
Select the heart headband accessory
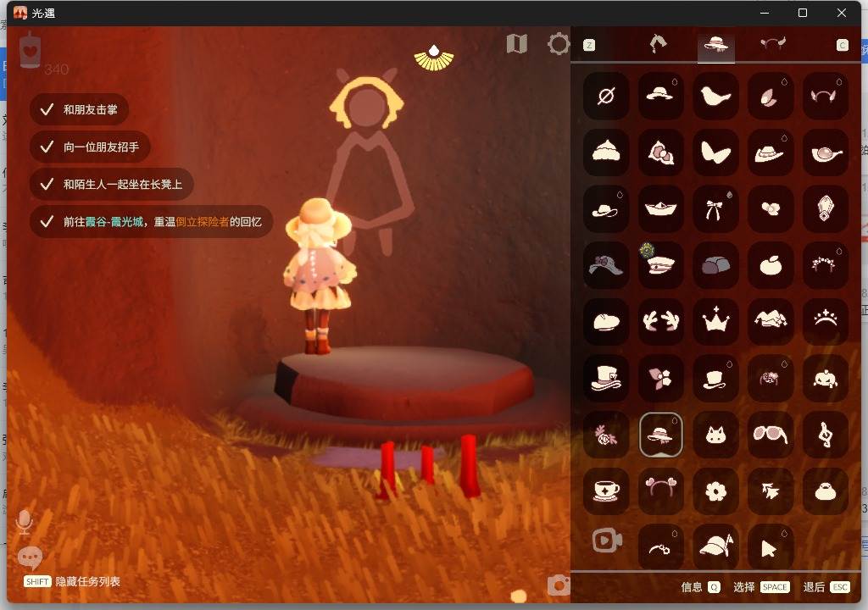pyautogui.click(x=661, y=491)
